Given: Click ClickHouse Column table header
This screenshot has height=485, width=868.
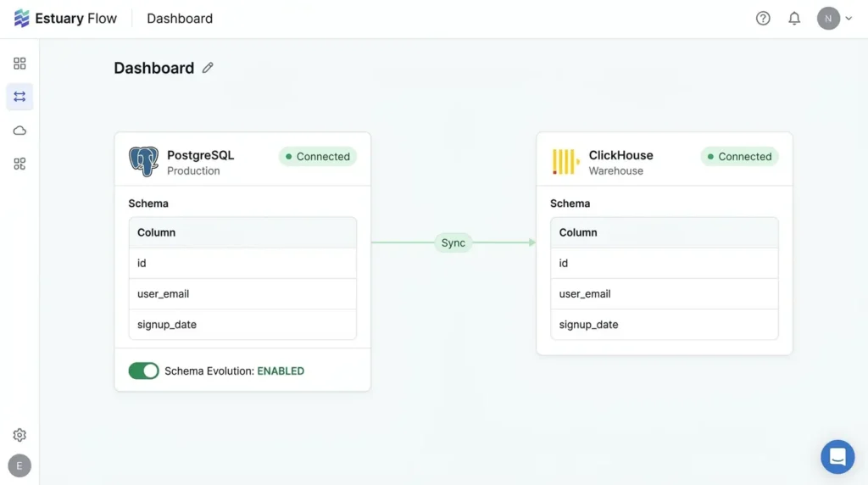Looking at the screenshot, I should (x=665, y=232).
